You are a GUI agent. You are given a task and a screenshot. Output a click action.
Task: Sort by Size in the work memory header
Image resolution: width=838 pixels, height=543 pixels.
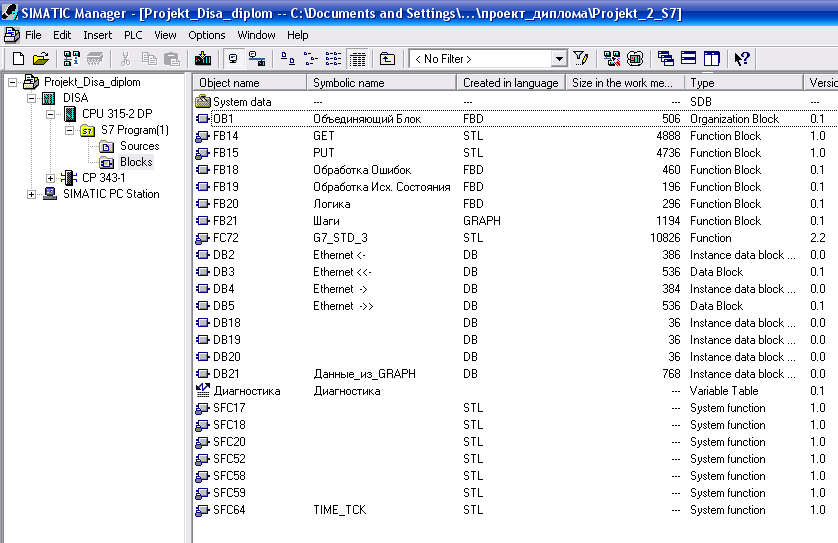(x=625, y=83)
